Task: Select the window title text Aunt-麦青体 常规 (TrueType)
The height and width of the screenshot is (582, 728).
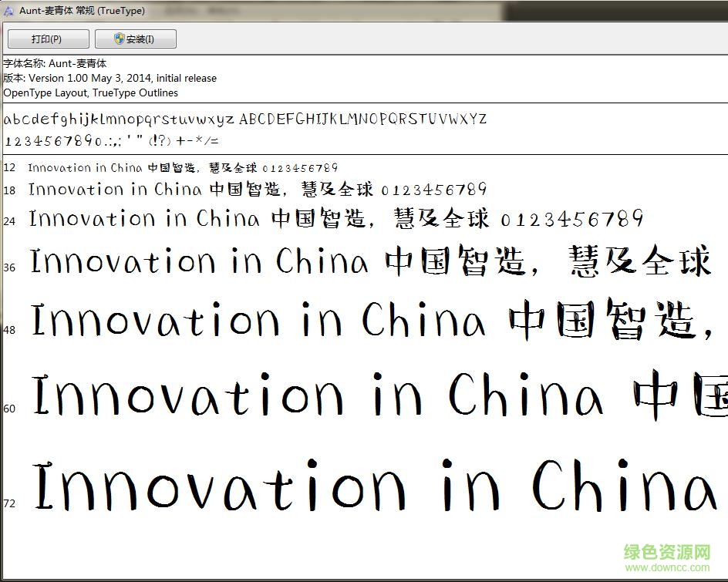Action: [83, 11]
